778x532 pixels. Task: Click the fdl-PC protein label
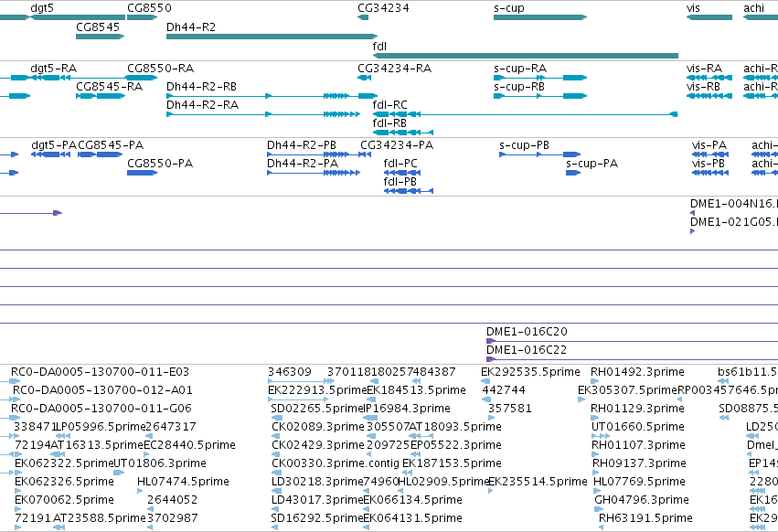(400, 164)
